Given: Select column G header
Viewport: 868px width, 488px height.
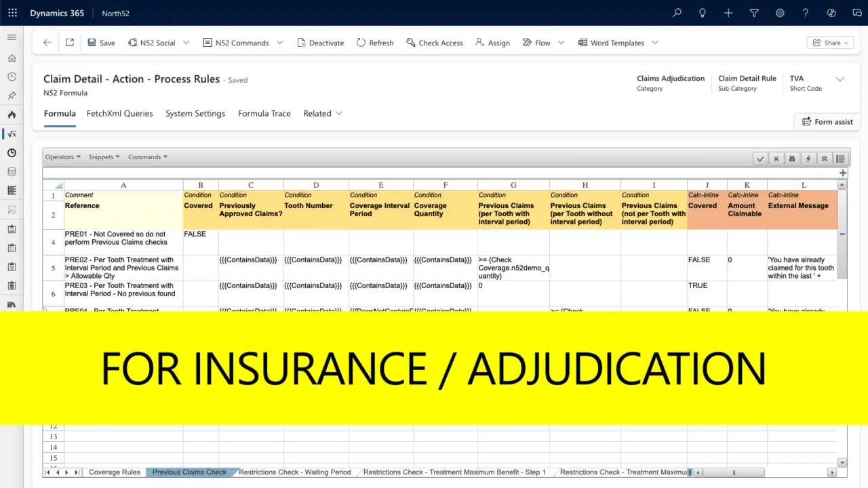Looking at the screenshot, I should (x=513, y=185).
